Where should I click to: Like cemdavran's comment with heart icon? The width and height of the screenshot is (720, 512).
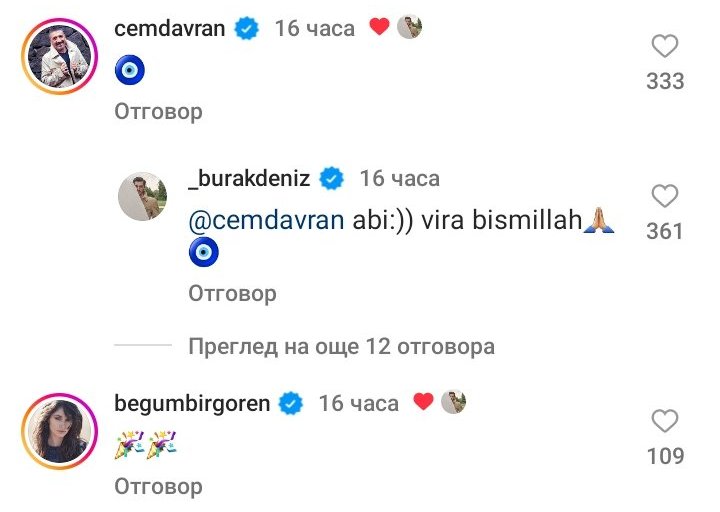coord(664,46)
